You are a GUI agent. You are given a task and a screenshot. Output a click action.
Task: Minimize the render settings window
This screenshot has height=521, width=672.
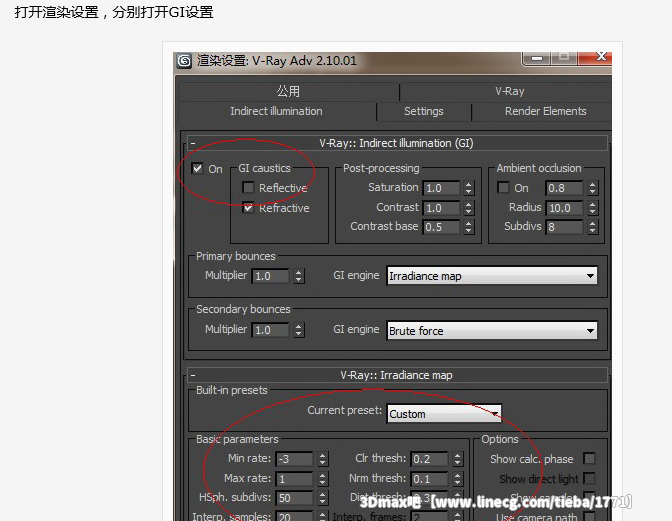click(537, 57)
